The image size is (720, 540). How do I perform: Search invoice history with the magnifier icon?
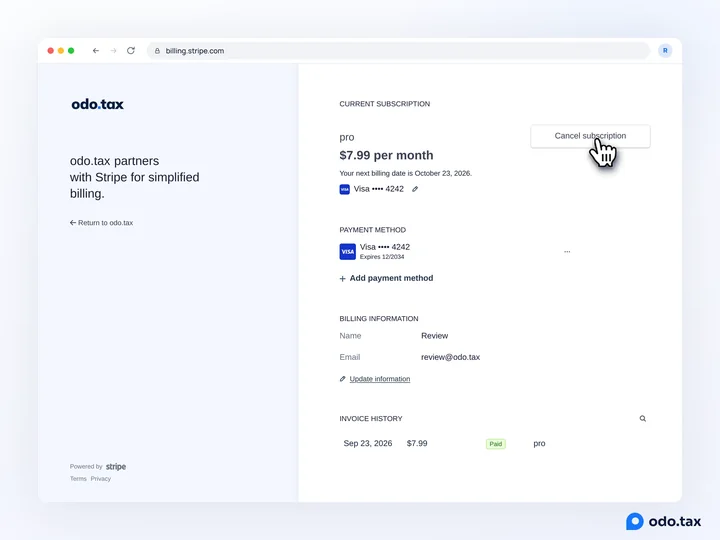(642, 418)
